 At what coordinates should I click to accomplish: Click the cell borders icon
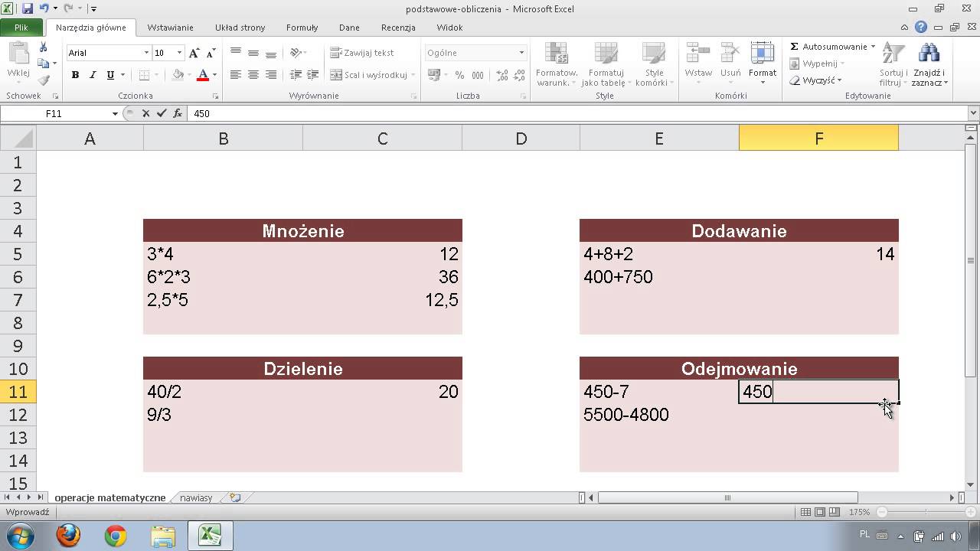point(144,75)
